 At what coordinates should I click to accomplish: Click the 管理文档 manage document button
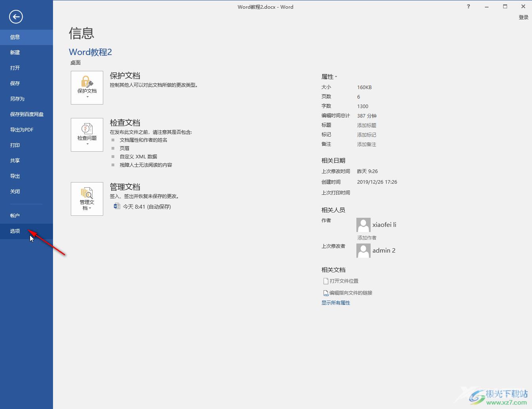(x=87, y=199)
